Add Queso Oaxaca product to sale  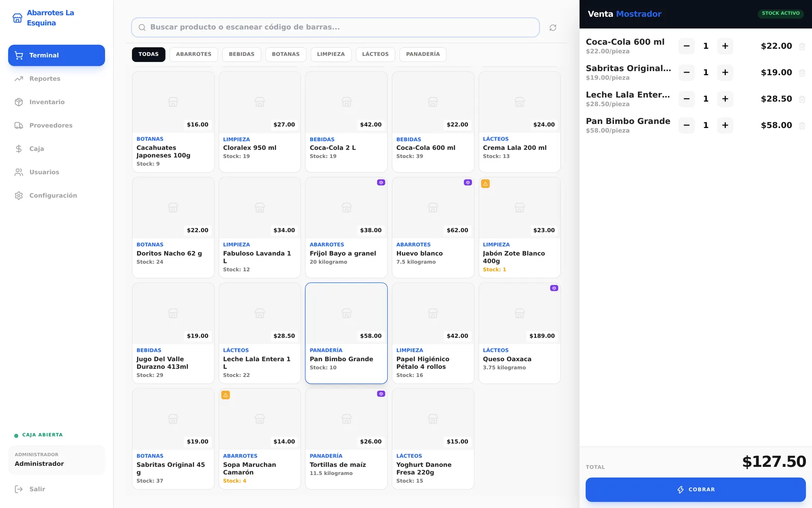coord(519,333)
